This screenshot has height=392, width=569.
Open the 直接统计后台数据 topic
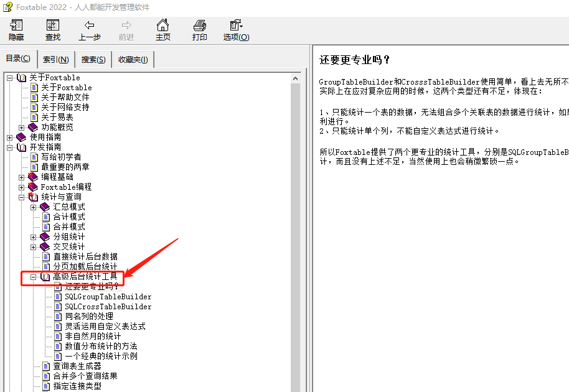click(x=85, y=256)
